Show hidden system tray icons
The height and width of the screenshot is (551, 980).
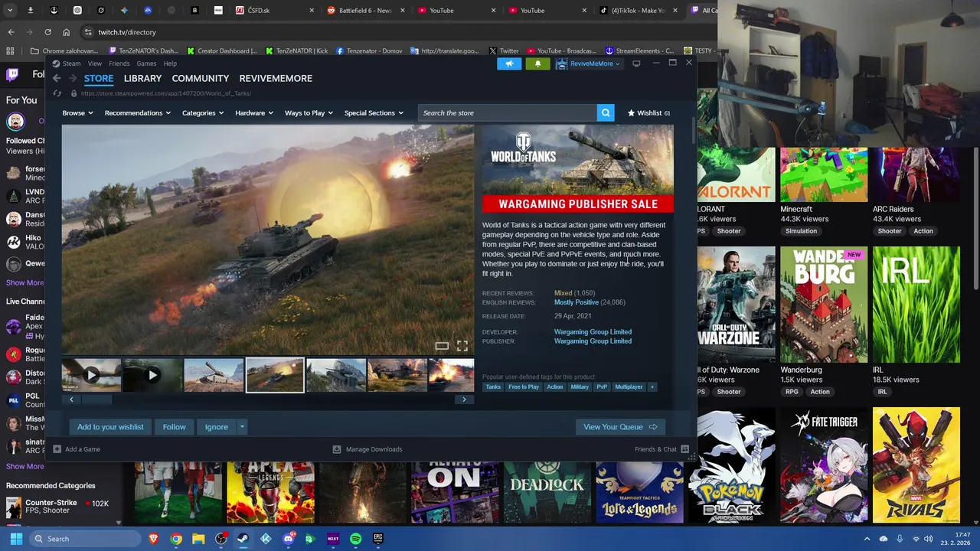click(x=867, y=539)
